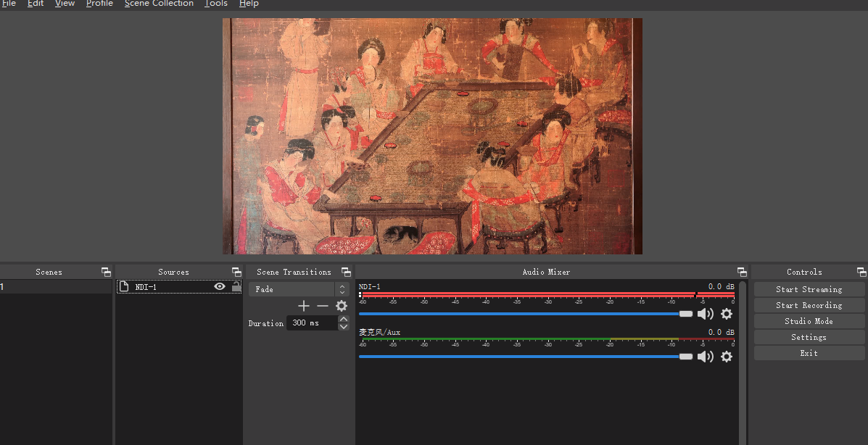Image resolution: width=868 pixels, height=445 pixels.
Task: Mute the 麦克风/Aux audio
Action: 705,357
